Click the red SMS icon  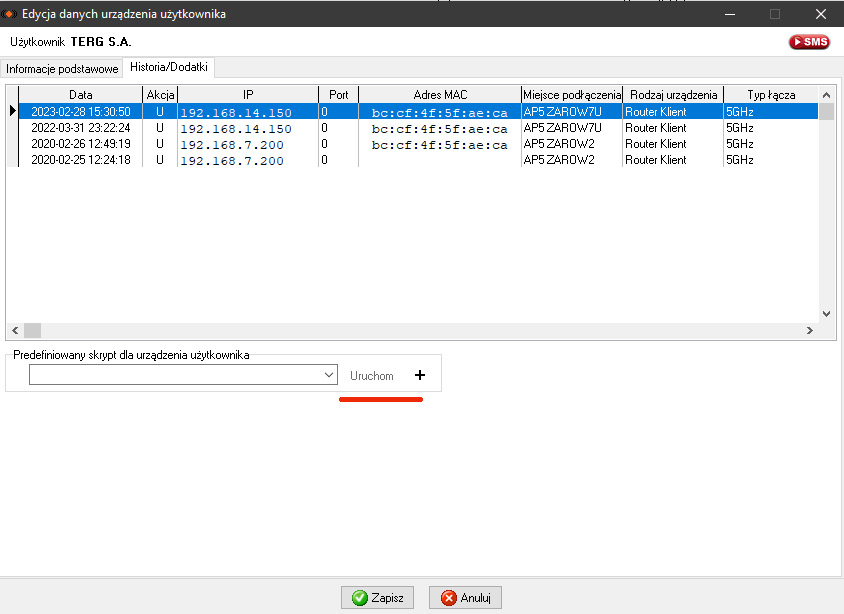809,42
